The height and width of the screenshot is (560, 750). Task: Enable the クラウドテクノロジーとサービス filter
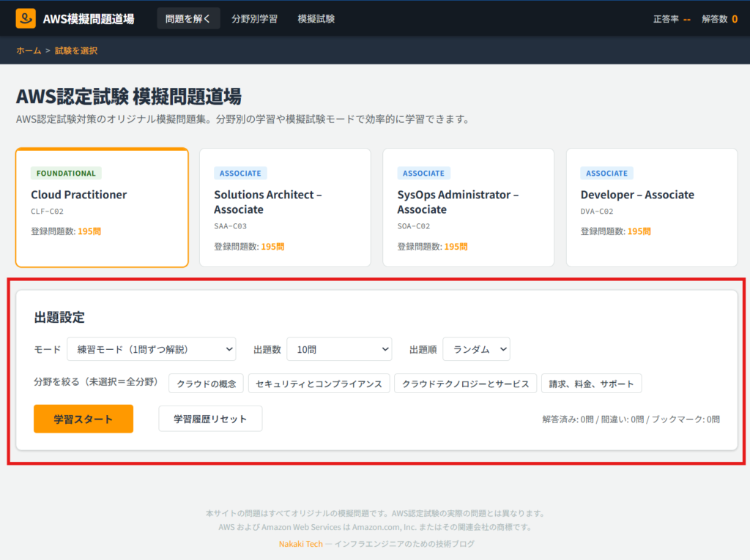pyautogui.click(x=465, y=384)
